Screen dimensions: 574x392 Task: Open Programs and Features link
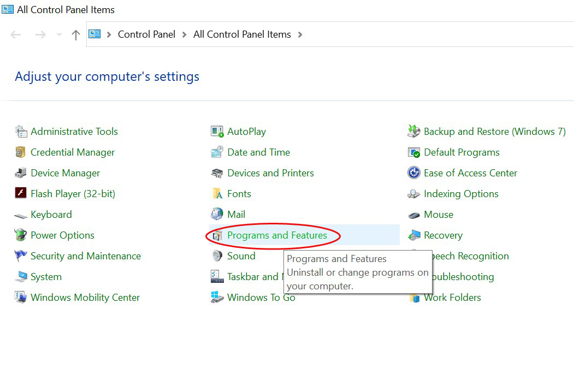pos(277,235)
